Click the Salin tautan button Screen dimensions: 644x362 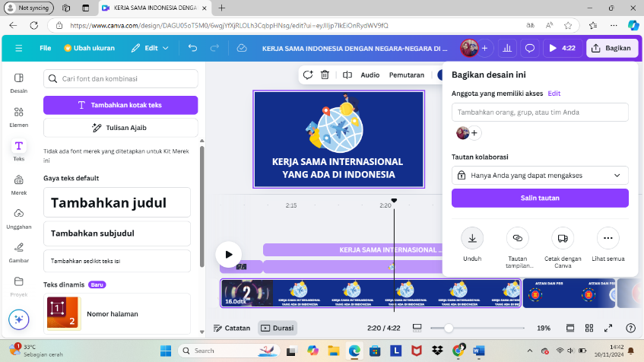click(x=540, y=198)
